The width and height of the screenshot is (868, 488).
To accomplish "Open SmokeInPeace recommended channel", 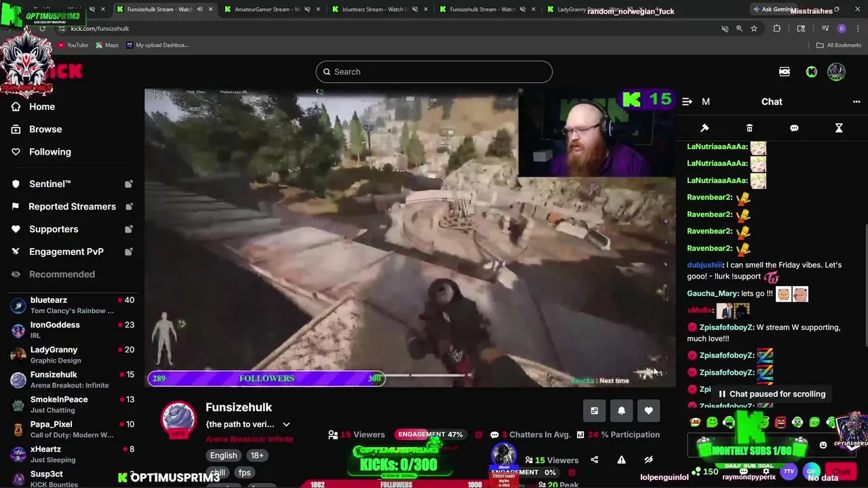I will [72, 405].
